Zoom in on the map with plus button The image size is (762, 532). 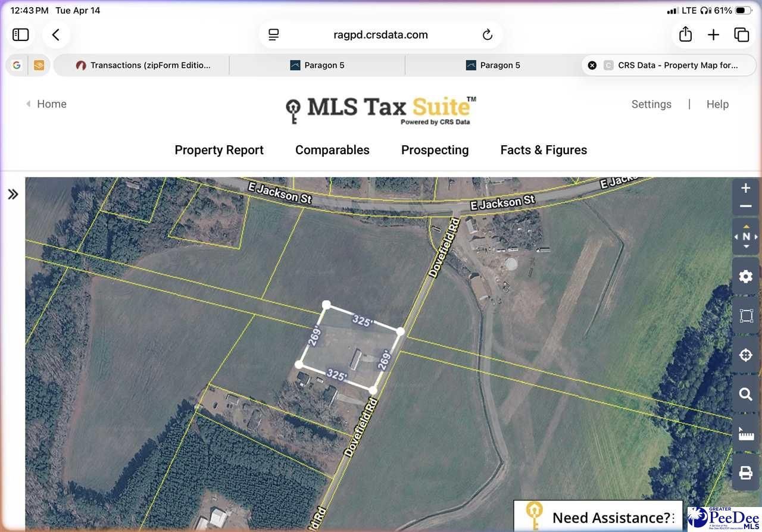tap(745, 189)
